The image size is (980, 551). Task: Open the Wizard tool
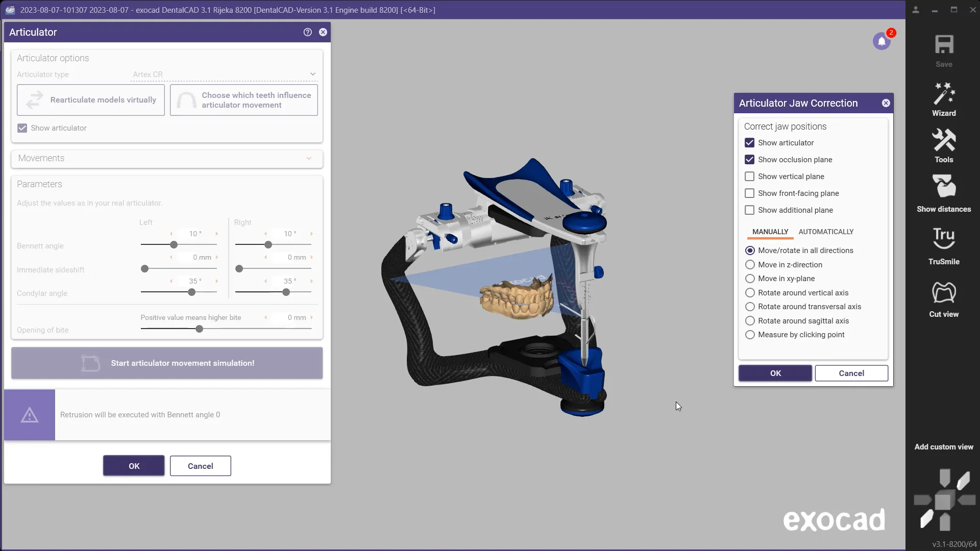click(944, 99)
